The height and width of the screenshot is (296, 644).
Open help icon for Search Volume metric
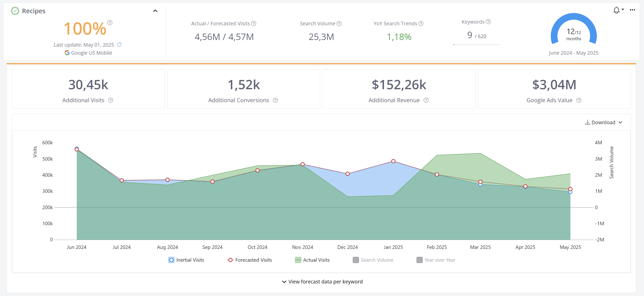(339, 23)
